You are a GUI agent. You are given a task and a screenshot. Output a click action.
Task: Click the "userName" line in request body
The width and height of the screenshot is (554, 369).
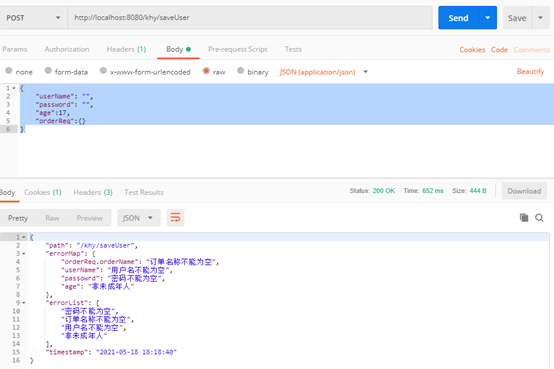click(x=64, y=96)
